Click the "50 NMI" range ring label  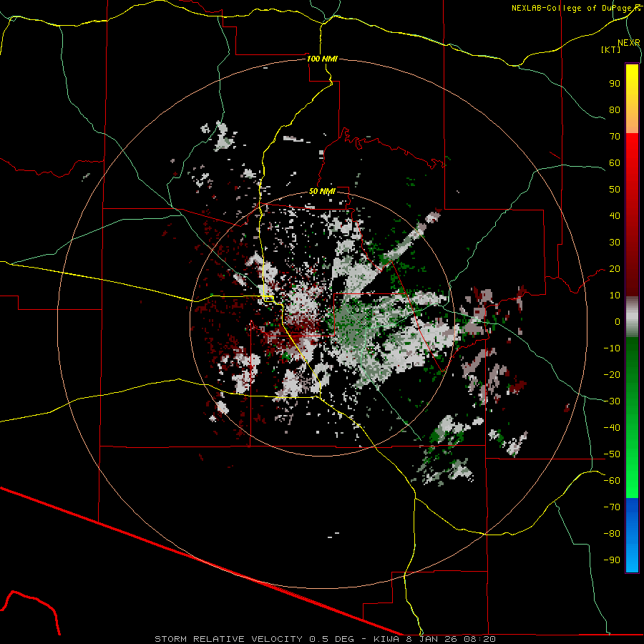323,191
